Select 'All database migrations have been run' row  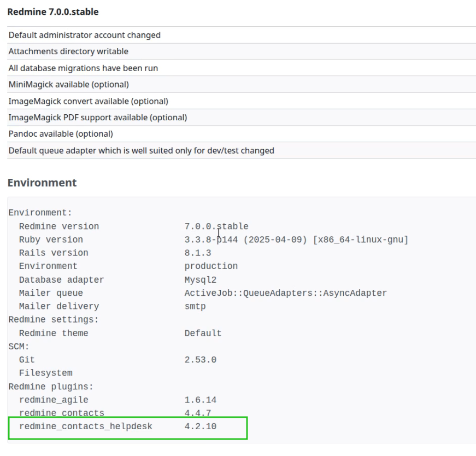coord(242,68)
